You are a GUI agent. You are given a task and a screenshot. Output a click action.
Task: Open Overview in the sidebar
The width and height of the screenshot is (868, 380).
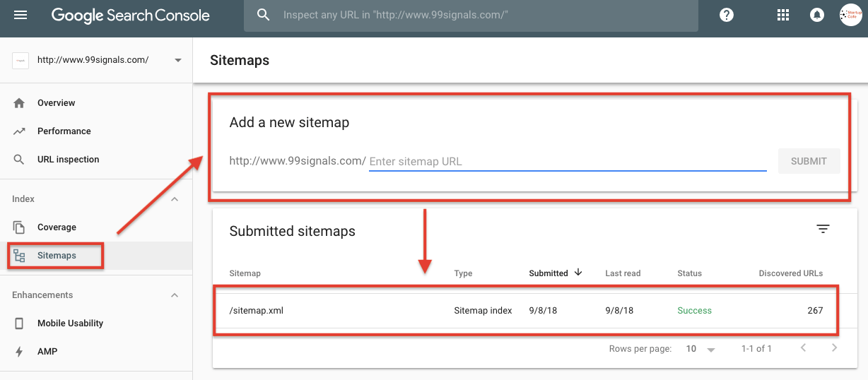(x=56, y=103)
